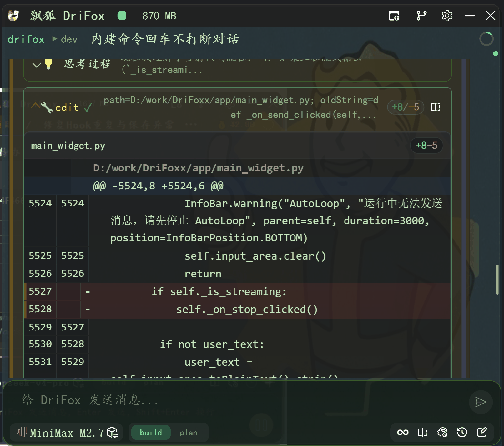The image size is (504, 446).
Task: Click the edit success checkmark
Action: coord(88,108)
